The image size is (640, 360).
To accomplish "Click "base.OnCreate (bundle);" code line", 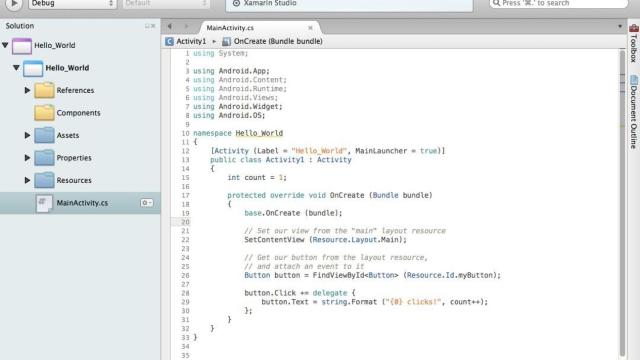I will point(293,213).
